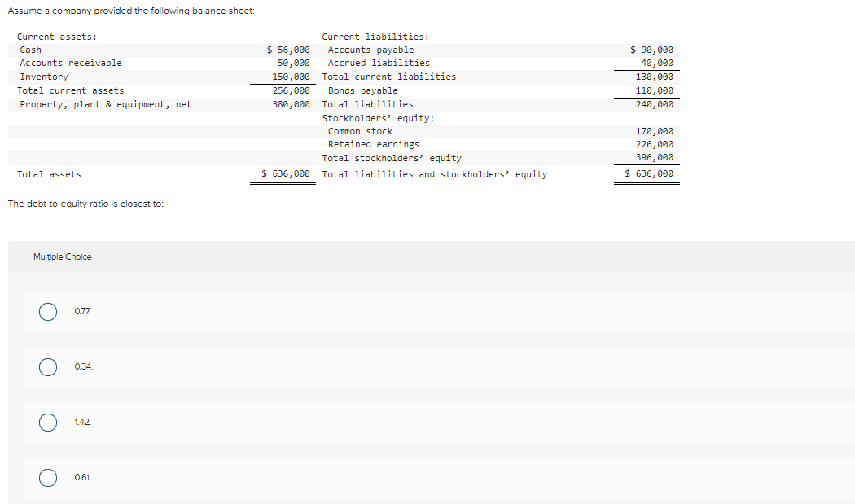Click the debt-to-equity ratio question text
The height and width of the screenshot is (504, 855).
[85, 204]
